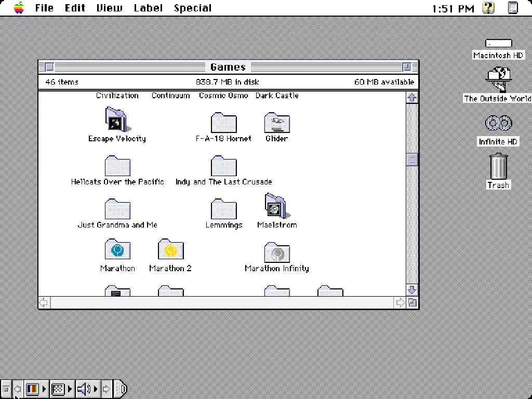Click the 1:51 PM menu bar clock

coord(453,8)
